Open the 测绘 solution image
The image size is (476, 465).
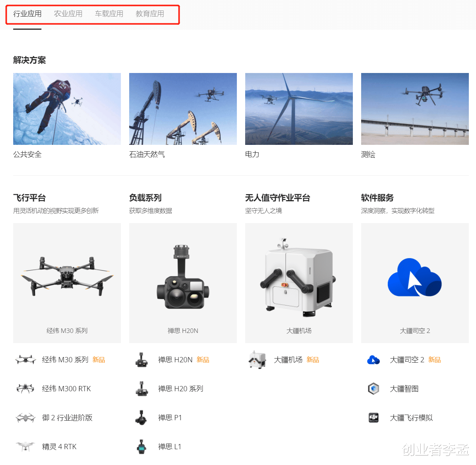click(x=415, y=109)
